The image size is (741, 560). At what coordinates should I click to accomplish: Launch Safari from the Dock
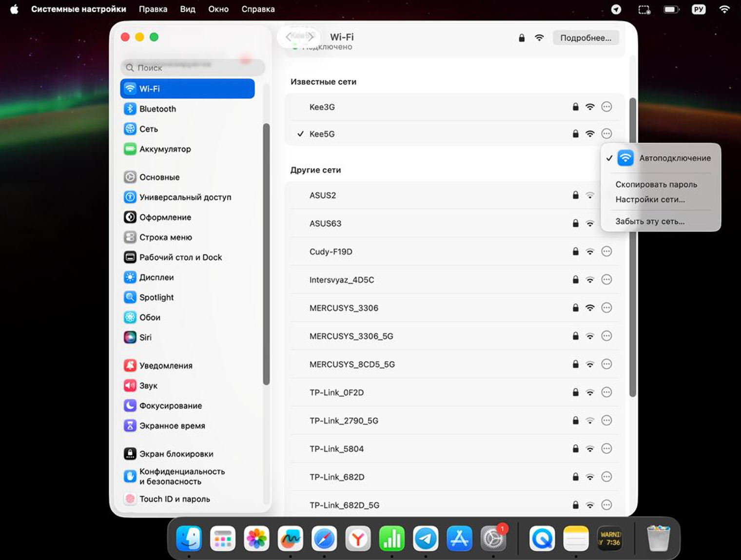(x=324, y=539)
